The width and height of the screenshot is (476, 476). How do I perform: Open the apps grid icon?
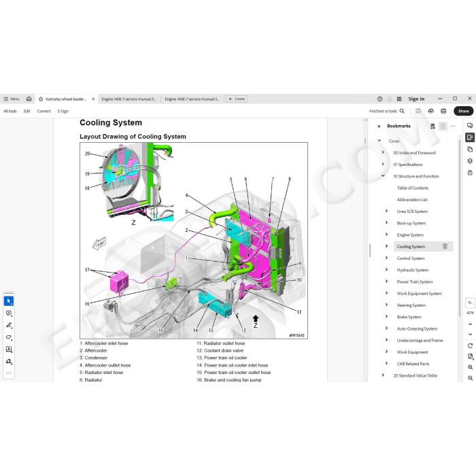399,99
